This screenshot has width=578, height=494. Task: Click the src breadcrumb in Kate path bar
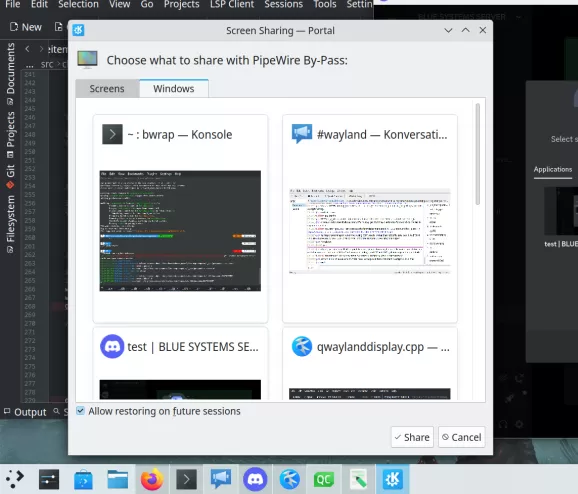[47, 65]
